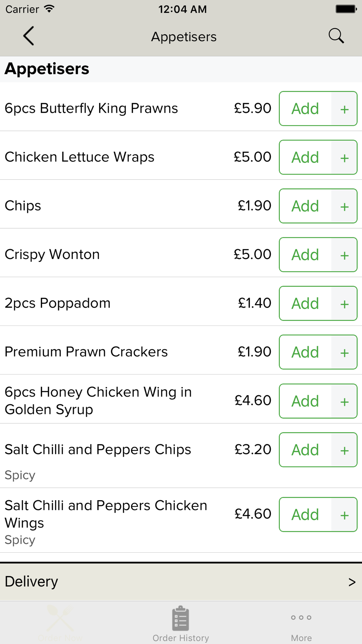Select the Chips item name

click(23, 206)
